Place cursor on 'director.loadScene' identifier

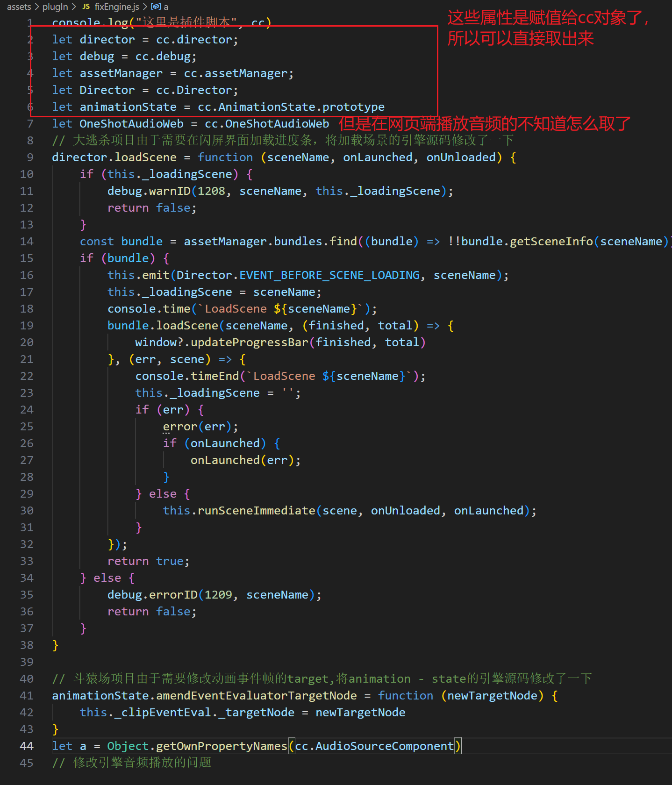click(x=114, y=157)
